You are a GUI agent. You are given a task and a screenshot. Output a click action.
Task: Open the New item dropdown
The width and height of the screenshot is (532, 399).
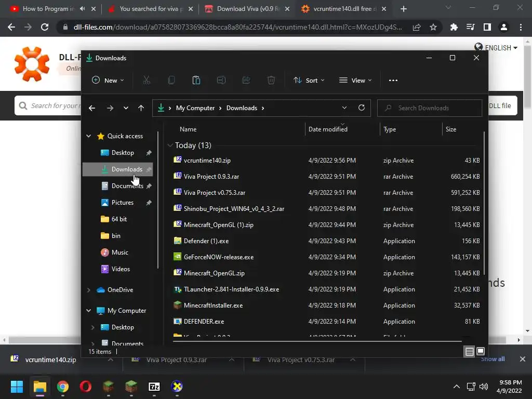coord(108,81)
